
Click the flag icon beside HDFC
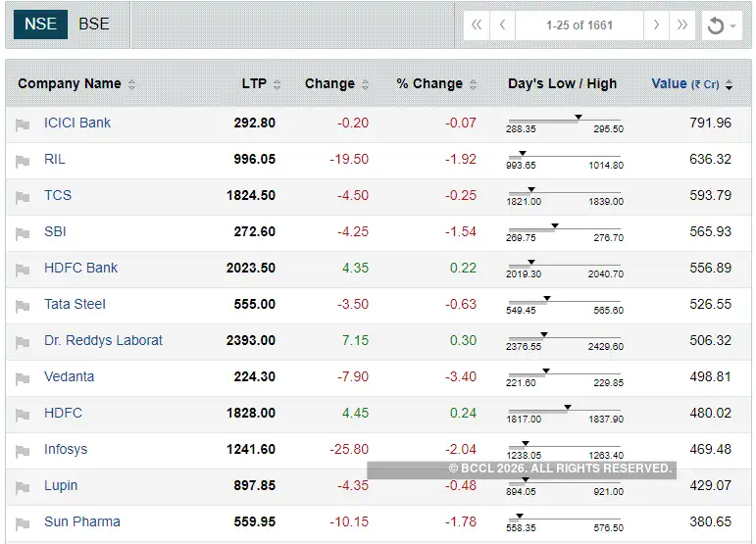[x=23, y=415]
